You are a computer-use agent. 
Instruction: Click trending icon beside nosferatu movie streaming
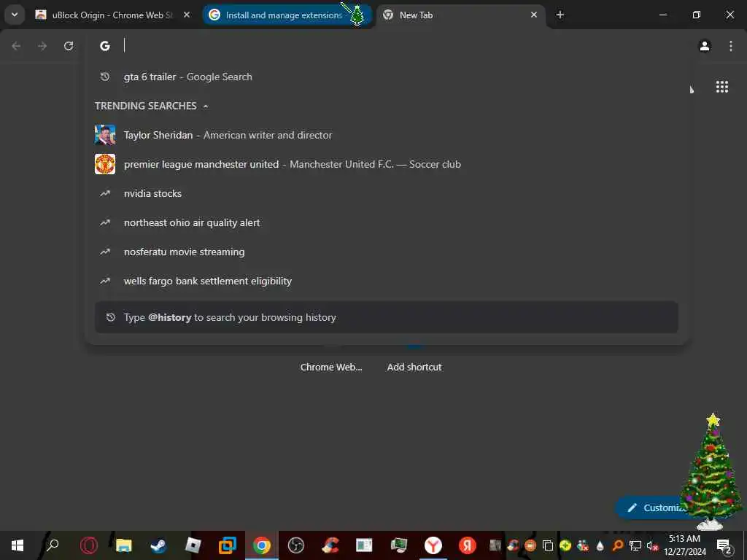[105, 252]
